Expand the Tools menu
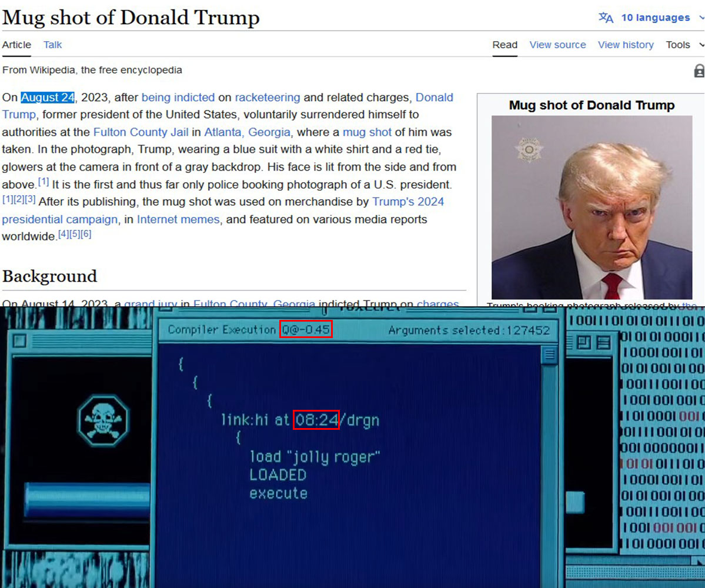The width and height of the screenshot is (705, 588). [x=684, y=45]
